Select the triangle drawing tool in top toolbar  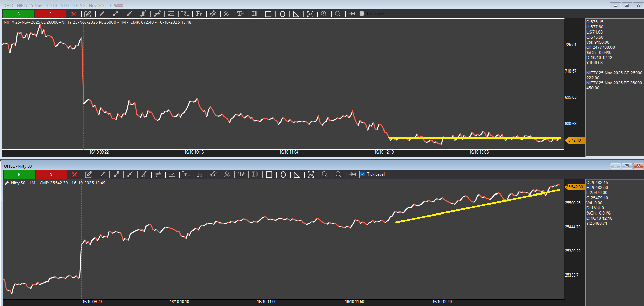296,14
